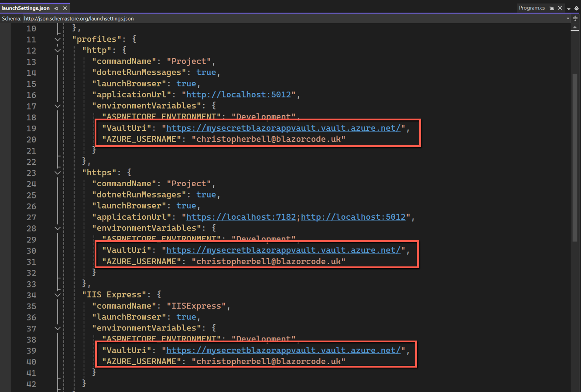The image size is (581, 392).
Task: Collapse the "IIS Express" profile block
Action: tap(58, 295)
